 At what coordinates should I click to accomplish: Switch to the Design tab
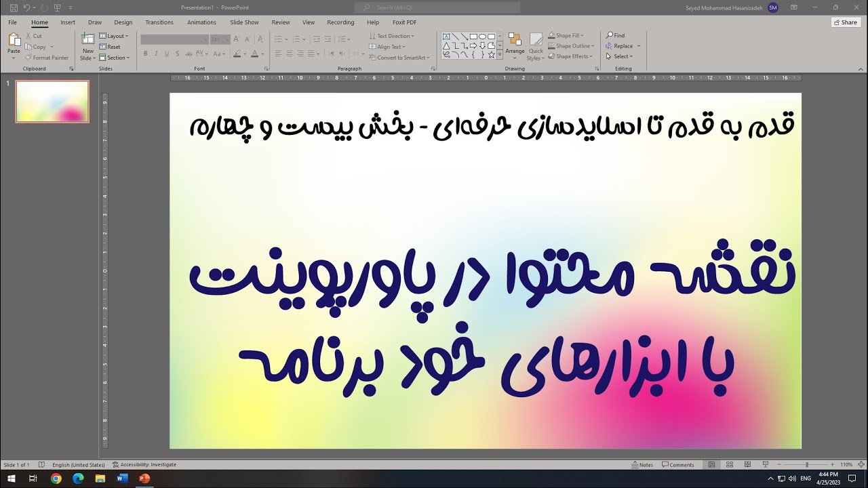point(123,22)
